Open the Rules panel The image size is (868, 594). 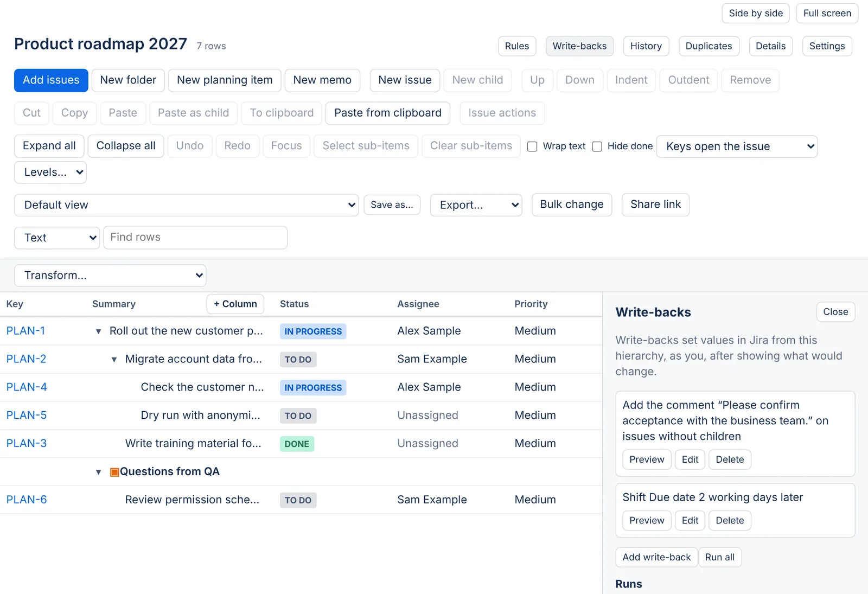click(x=517, y=46)
